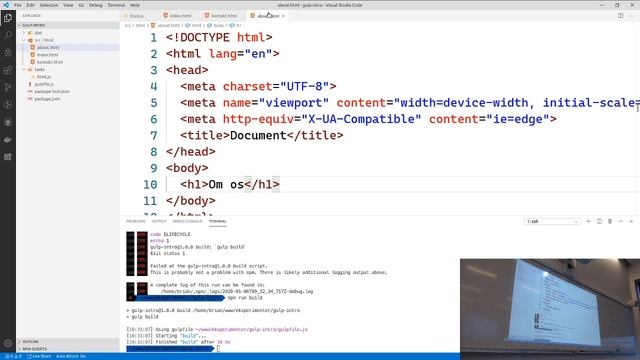640x360 pixels.
Task: Open the View menu
Action: 68,5
